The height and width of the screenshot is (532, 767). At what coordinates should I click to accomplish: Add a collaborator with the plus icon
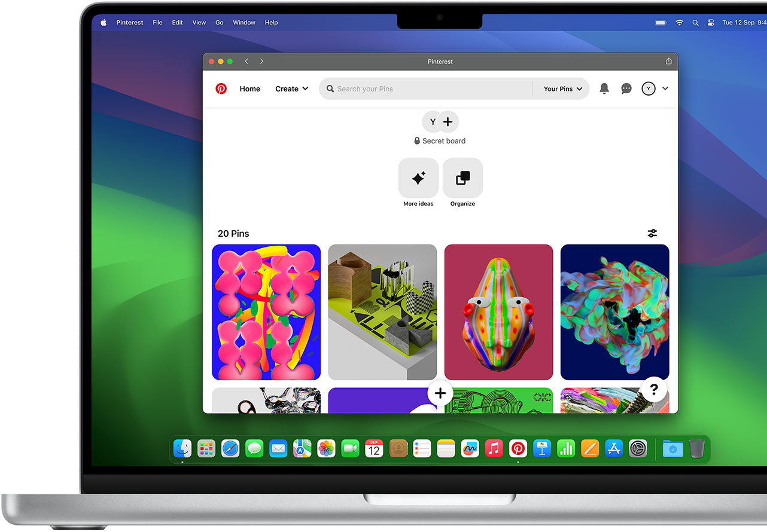point(448,122)
